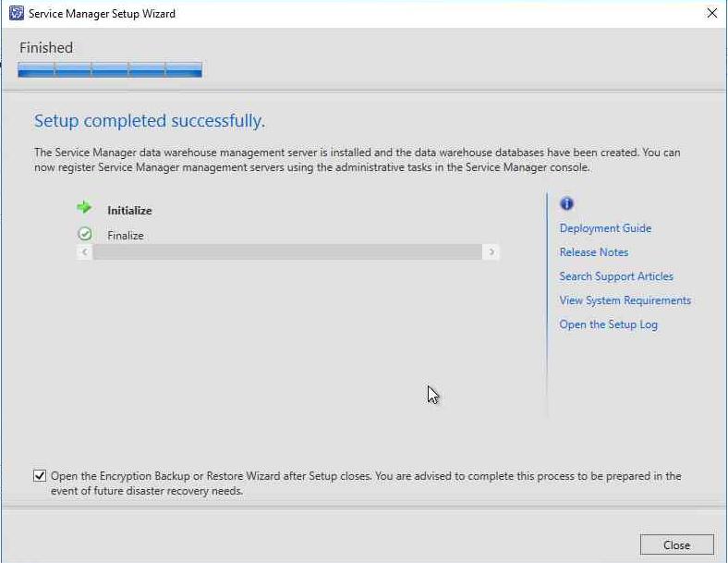Click the horizontal scrollbar thumb under Finalize
The height and width of the screenshot is (563, 728).
pos(287,251)
